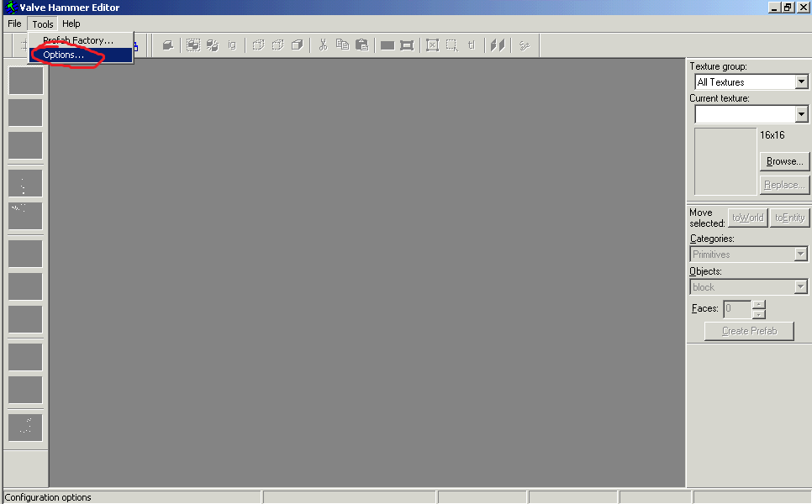This screenshot has width=812, height=504.
Task: Click the toEntity button
Action: 790,218
